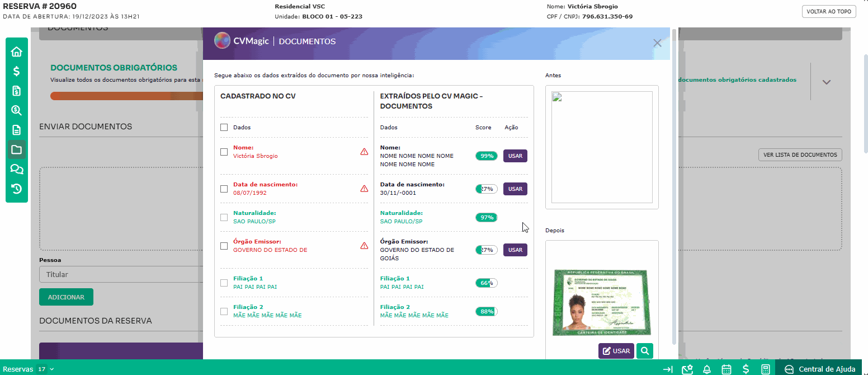Click Ver Lista de Documentos button

pos(800,155)
